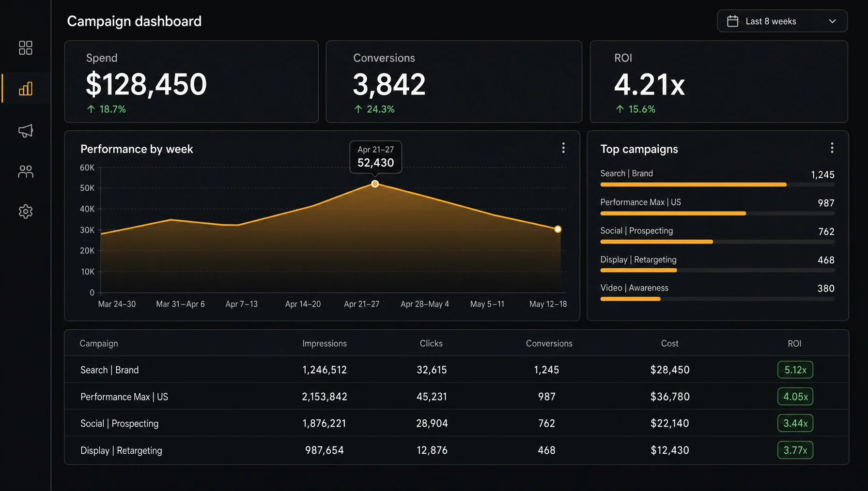Select Performance Max | US table row name
Image resolution: width=868 pixels, height=491 pixels.
(x=124, y=397)
